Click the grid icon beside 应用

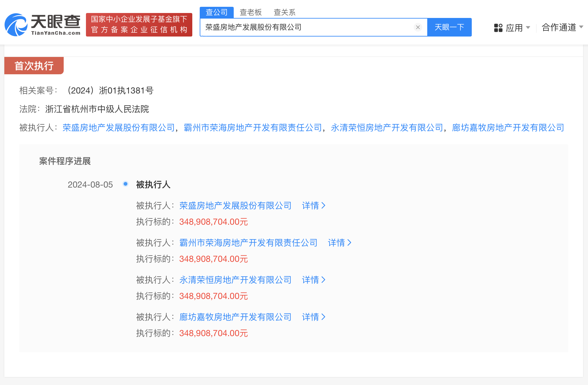[x=498, y=28]
